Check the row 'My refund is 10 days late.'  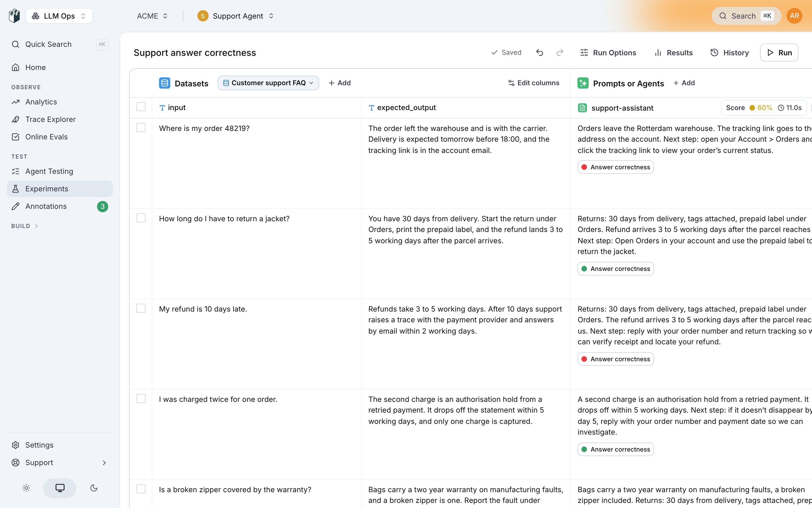pyautogui.click(x=141, y=308)
